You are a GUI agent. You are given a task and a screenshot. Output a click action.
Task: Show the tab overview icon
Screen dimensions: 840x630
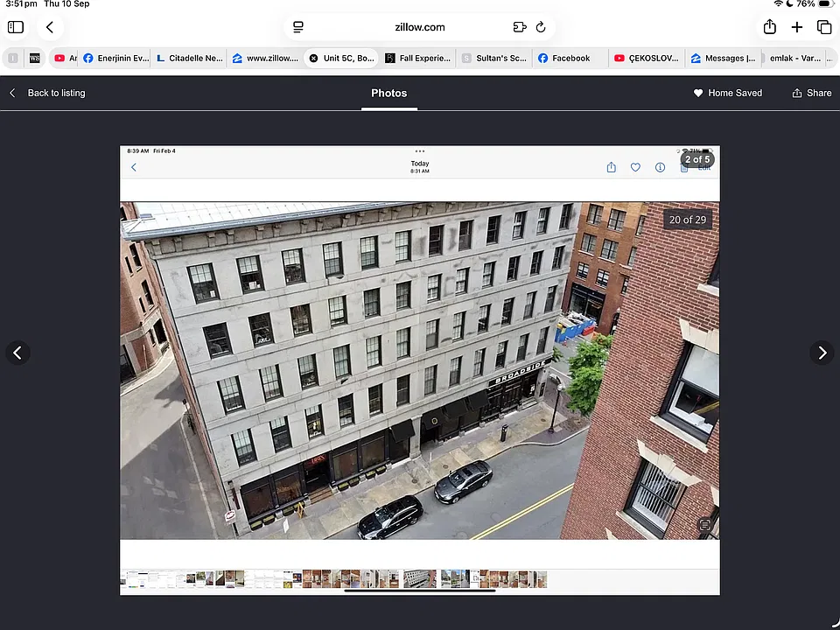click(x=824, y=27)
